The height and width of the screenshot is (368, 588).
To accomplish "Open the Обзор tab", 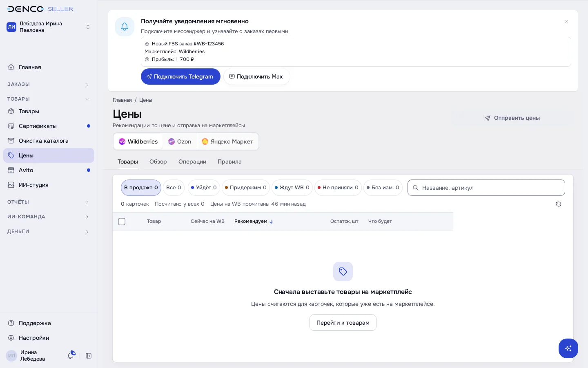I will coord(158,162).
